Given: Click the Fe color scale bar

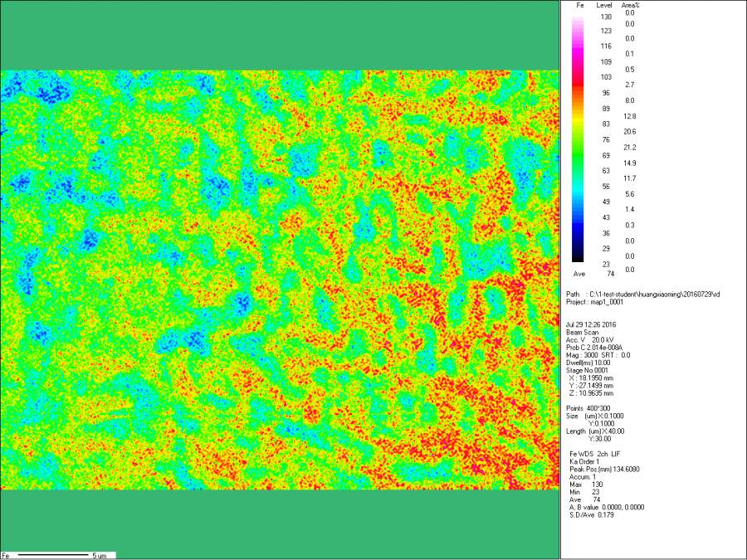Looking at the screenshot, I should tap(578, 139).
